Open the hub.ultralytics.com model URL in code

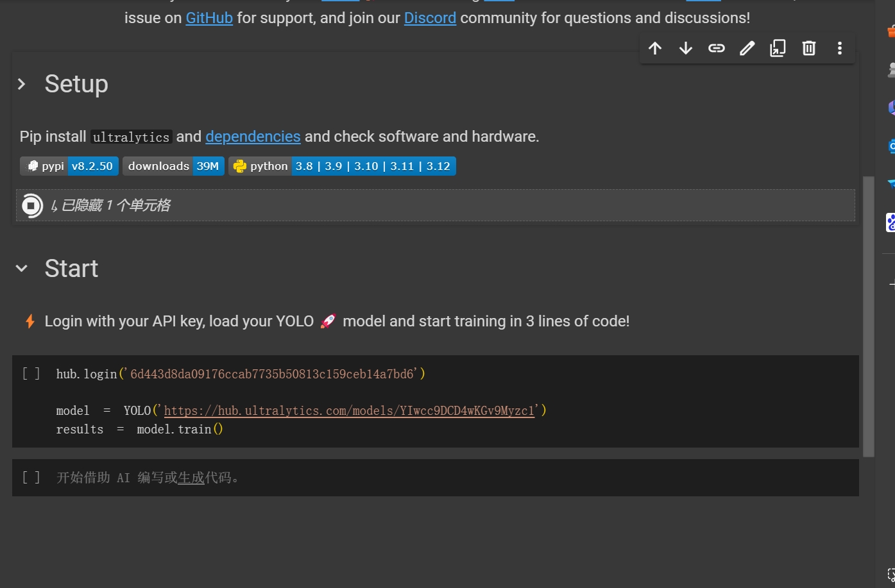coord(349,411)
